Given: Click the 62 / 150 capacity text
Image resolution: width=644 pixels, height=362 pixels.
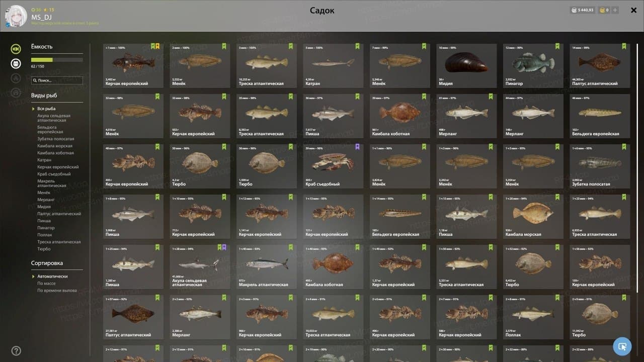Looking at the screenshot, I should [37, 66].
